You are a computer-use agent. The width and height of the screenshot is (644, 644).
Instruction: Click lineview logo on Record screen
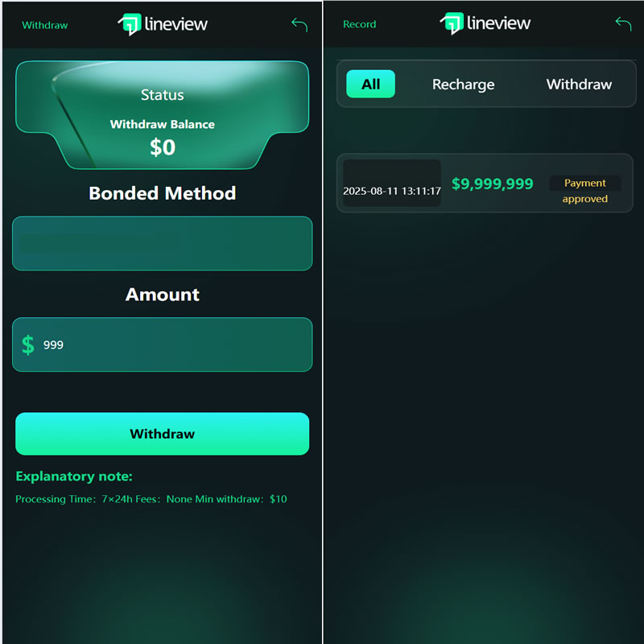coord(485,23)
